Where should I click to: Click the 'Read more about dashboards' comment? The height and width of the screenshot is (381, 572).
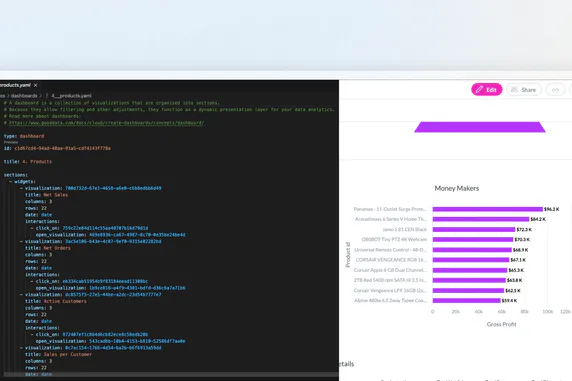coord(42,116)
